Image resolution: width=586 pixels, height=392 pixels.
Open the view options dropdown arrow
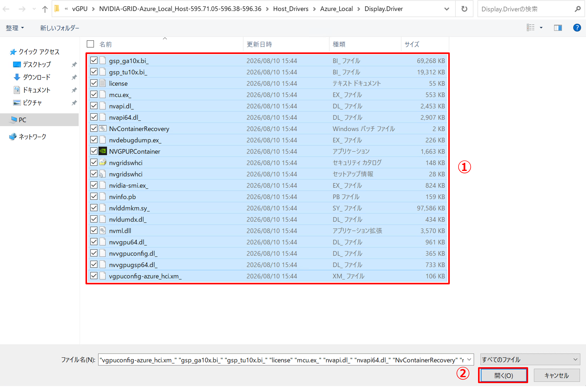point(541,27)
